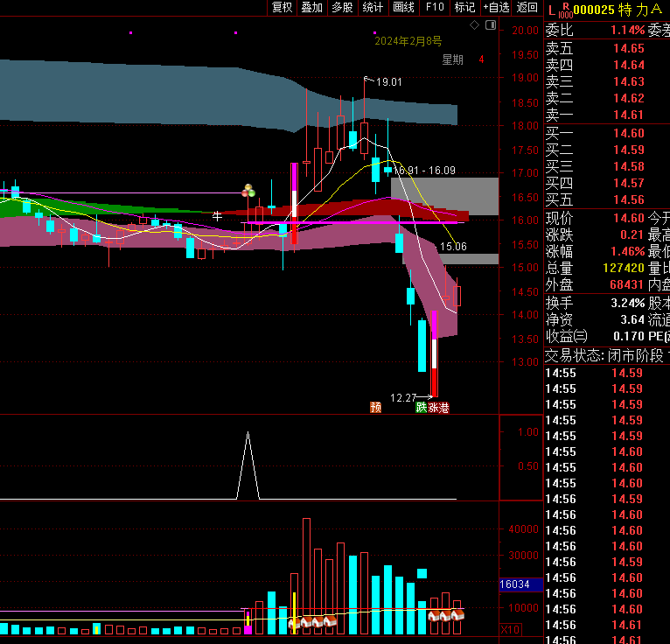Click the red 港 marker under the chart
The height and width of the screenshot is (644, 670).
[x=444, y=408]
